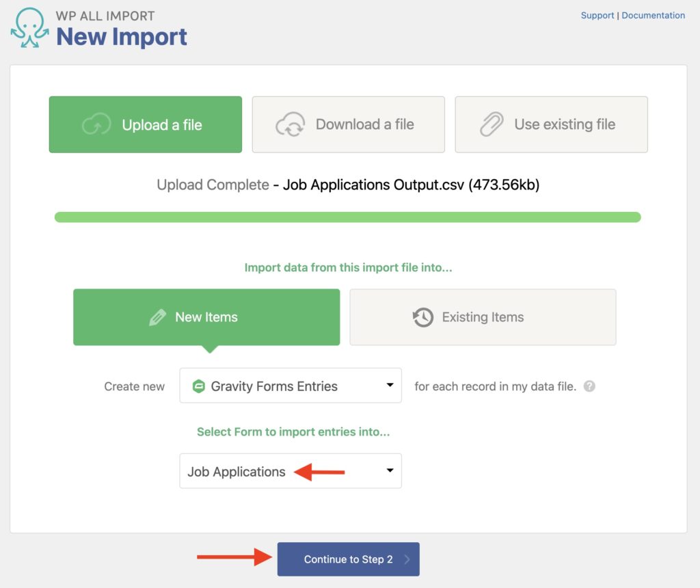This screenshot has height=588, width=700.
Task: Switch import mode to Existing Items
Action: 483,317
